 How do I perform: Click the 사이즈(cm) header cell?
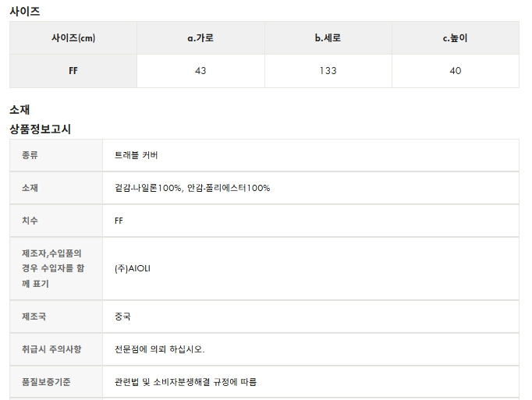pyautogui.click(x=73, y=37)
